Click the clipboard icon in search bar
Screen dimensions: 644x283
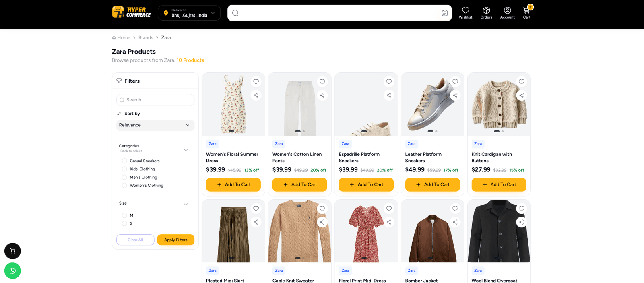point(444,13)
